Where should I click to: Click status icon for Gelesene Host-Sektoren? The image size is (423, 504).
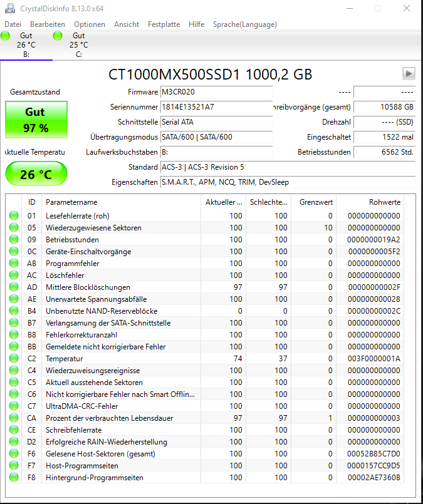(x=14, y=453)
